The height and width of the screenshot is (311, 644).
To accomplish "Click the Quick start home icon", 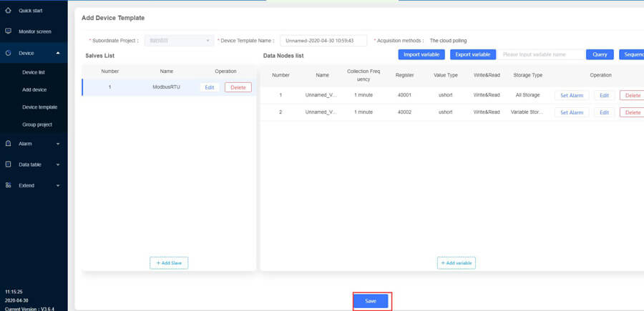I will click(8, 10).
